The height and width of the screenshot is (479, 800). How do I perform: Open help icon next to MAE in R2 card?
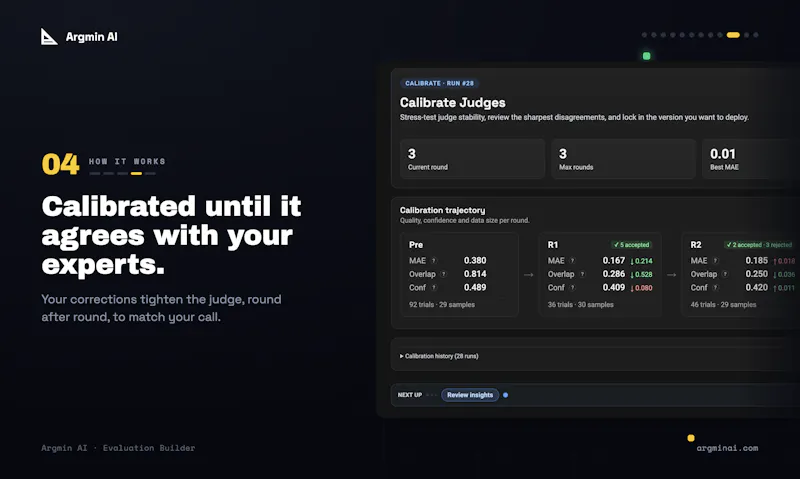click(x=715, y=261)
